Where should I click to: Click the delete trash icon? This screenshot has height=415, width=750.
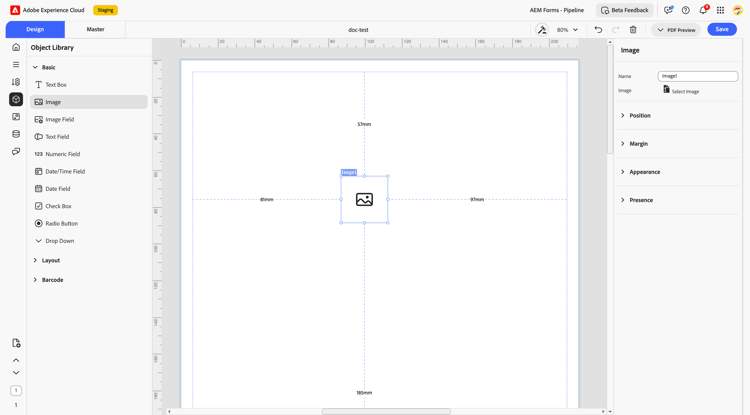(x=633, y=30)
